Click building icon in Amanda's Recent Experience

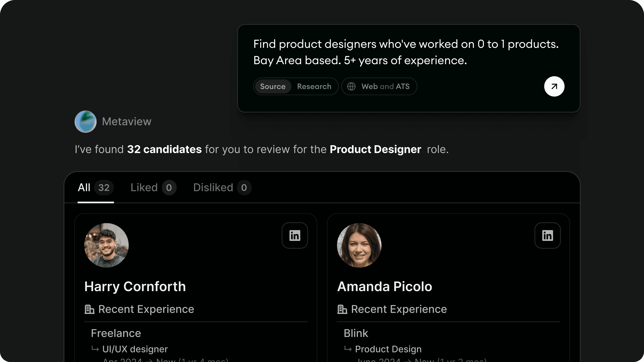pyautogui.click(x=342, y=309)
